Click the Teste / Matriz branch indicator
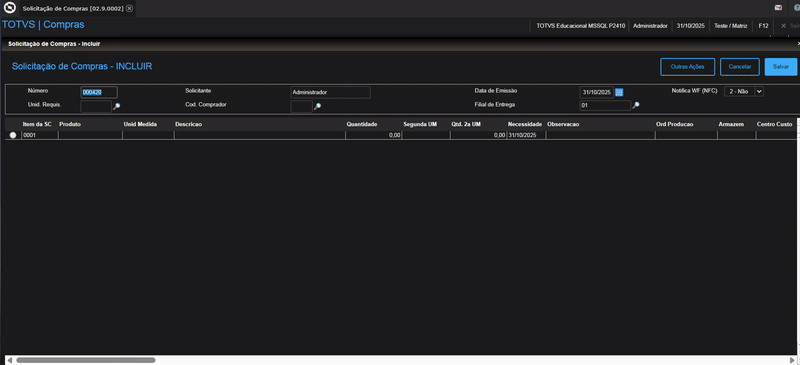The width and height of the screenshot is (800, 365). tap(731, 26)
